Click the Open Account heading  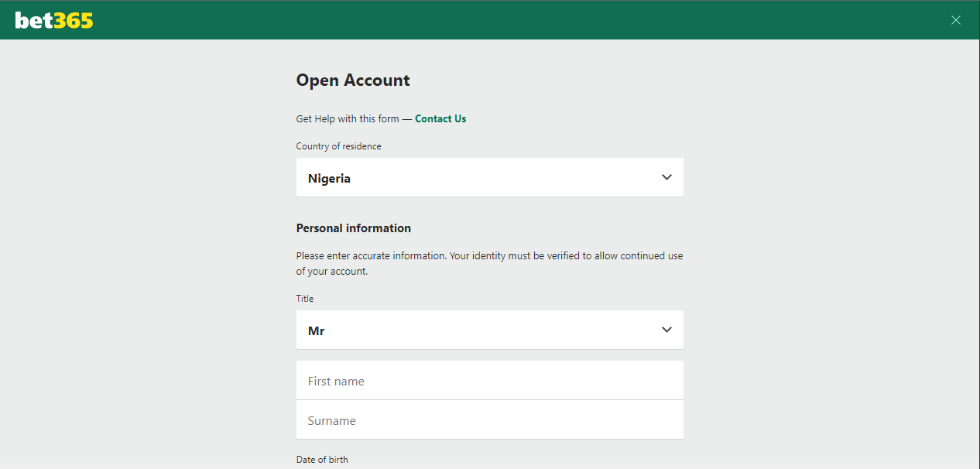click(x=353, y=80)
